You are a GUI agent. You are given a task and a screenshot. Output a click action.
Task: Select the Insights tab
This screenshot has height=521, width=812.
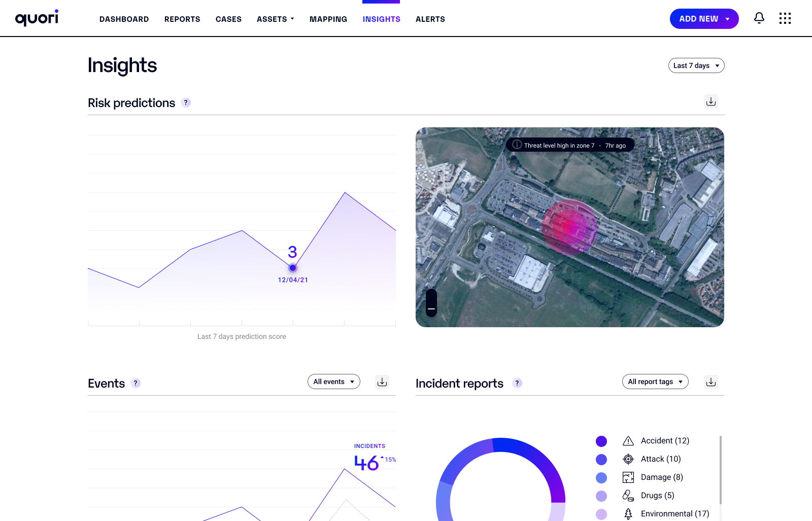click(382, 19)
